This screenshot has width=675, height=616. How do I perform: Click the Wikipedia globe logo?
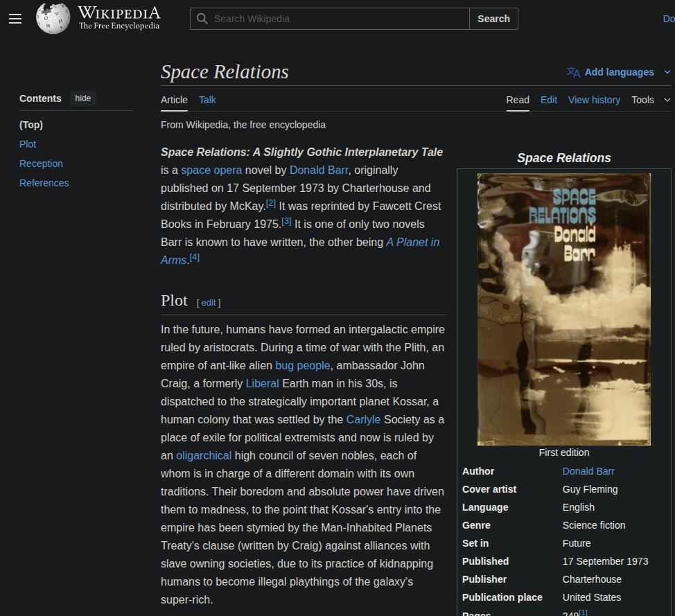tap(53, 19)
